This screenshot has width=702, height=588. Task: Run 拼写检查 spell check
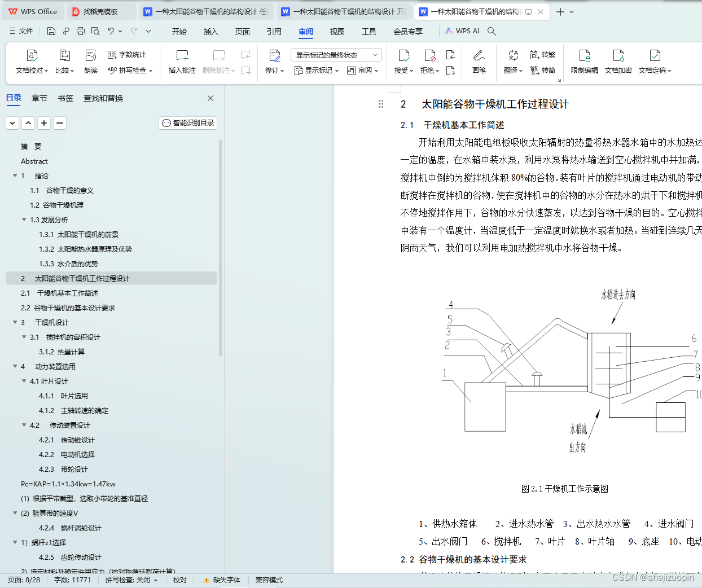pos(130,71)
